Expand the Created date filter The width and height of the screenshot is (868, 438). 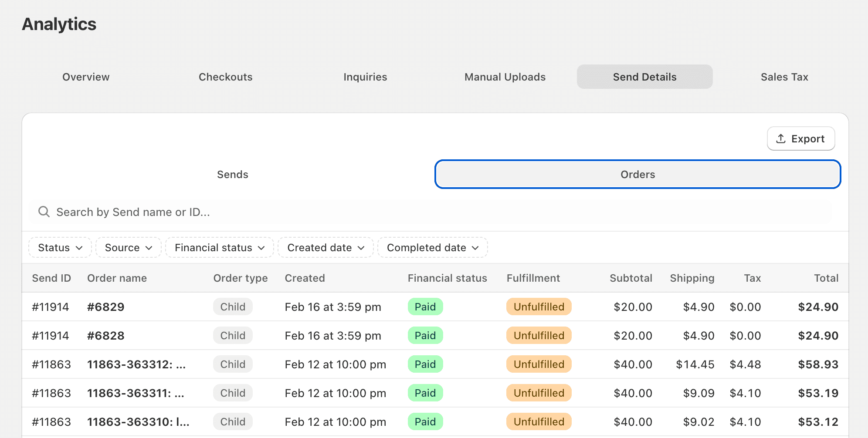pos(325,248)
